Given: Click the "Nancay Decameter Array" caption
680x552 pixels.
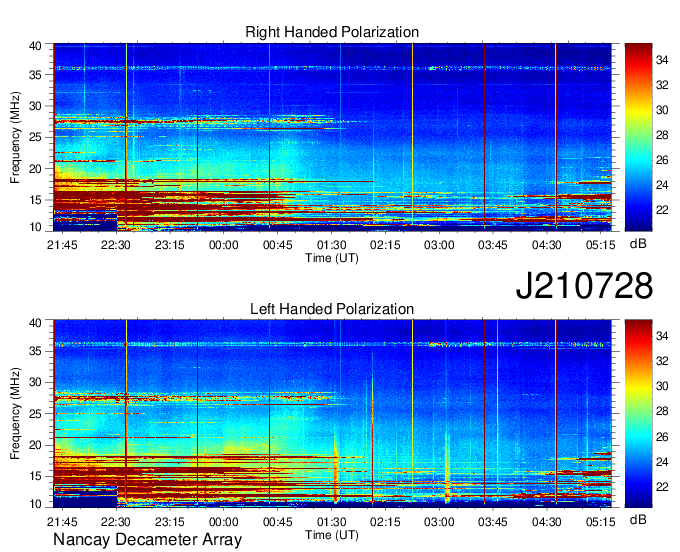Looking at the screenshot, I should point(147,539).
